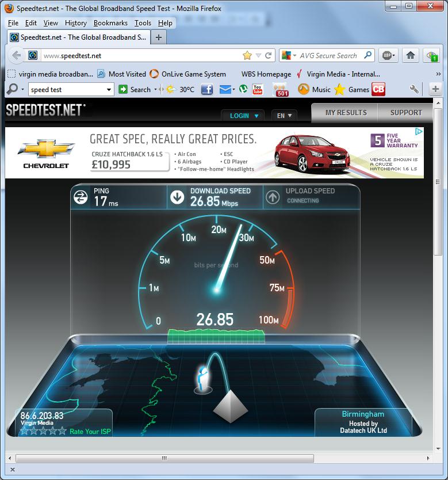448x480 pixels.
Task: Click the AVG Secure Search field
Action: [328, 55]
